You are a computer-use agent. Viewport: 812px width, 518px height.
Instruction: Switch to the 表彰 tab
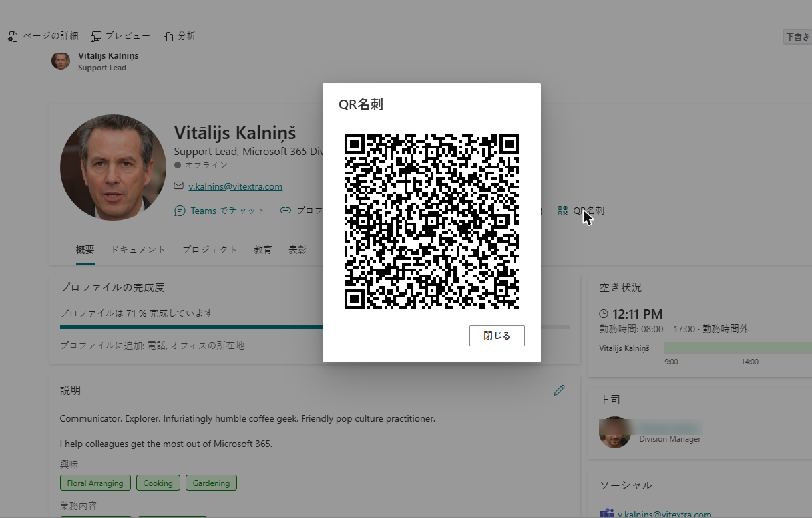298,250
